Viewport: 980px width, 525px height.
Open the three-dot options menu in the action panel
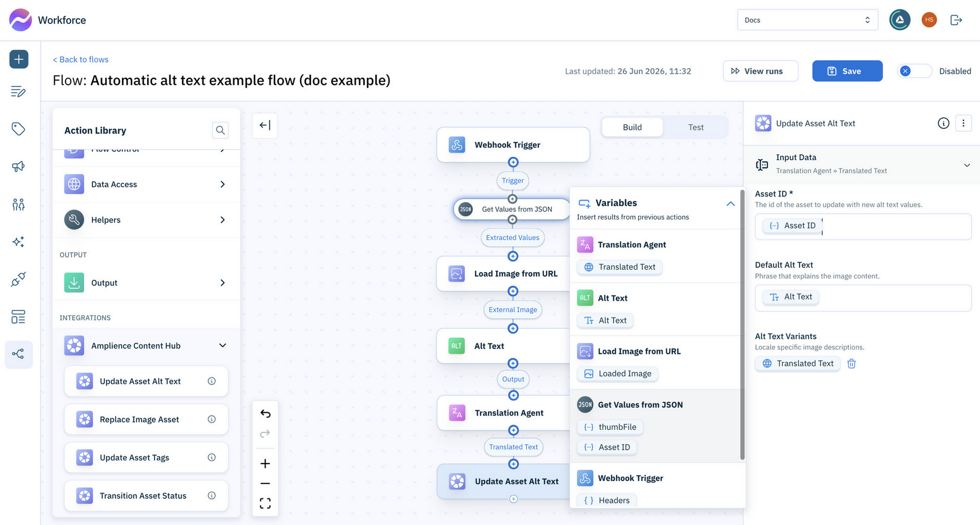[963, 123]
